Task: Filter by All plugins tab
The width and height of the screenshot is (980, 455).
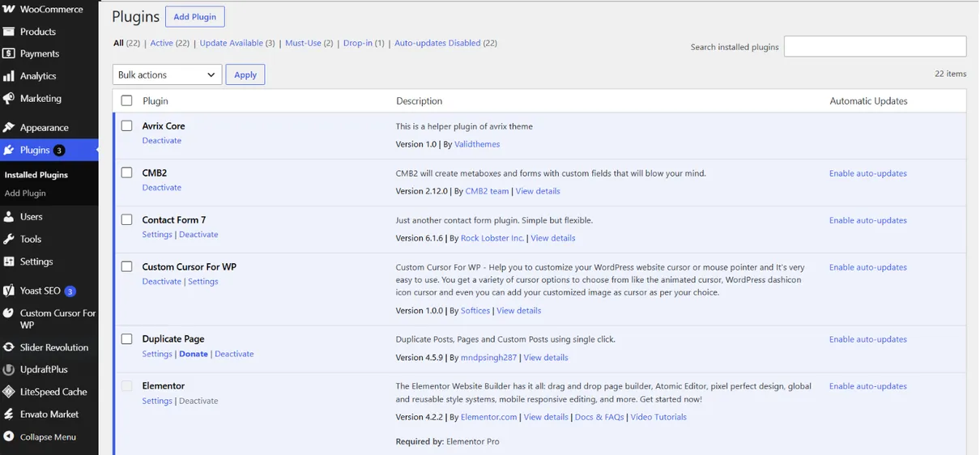Action: point(118,43)
